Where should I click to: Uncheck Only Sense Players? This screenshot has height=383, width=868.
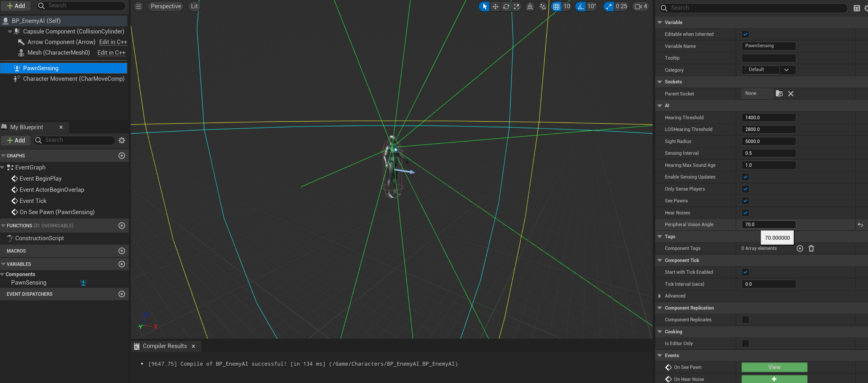point(745,189)
